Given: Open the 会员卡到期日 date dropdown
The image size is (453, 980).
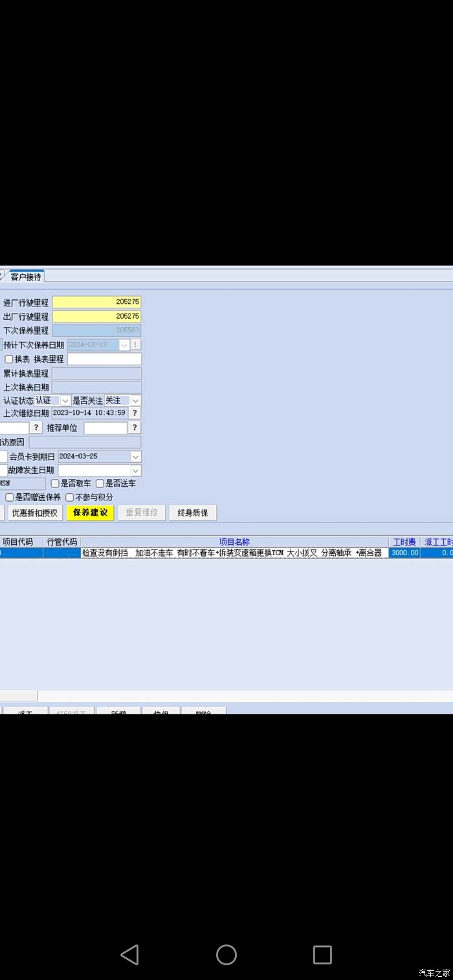Looking at the screenshot, I should coord(135,457).
